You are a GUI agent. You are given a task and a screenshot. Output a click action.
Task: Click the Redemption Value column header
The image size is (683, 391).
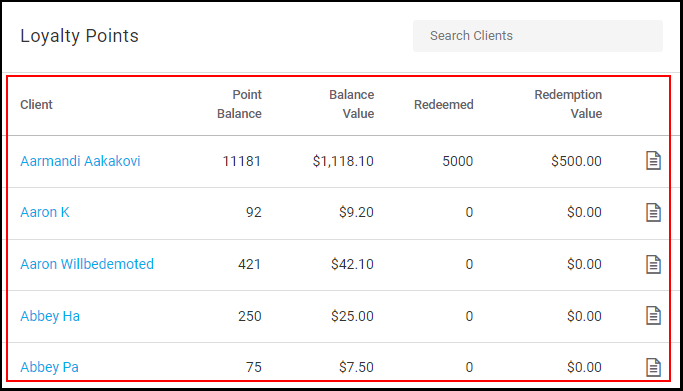568,104
